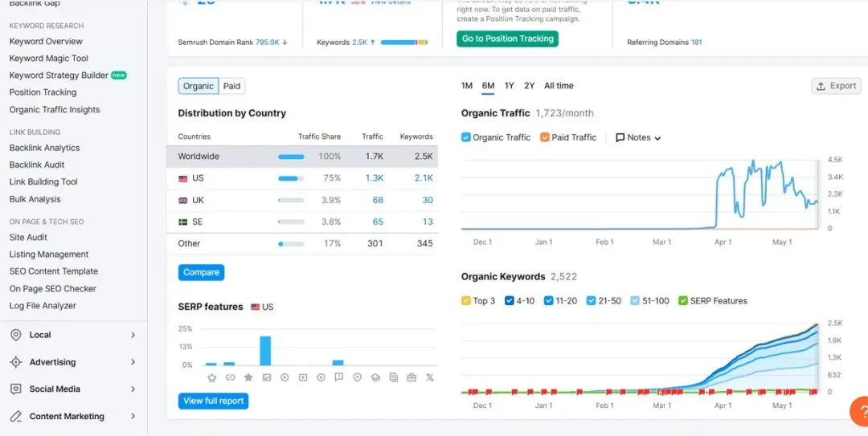Uncheck the Organic Traffic checkbox

point(466,137)
